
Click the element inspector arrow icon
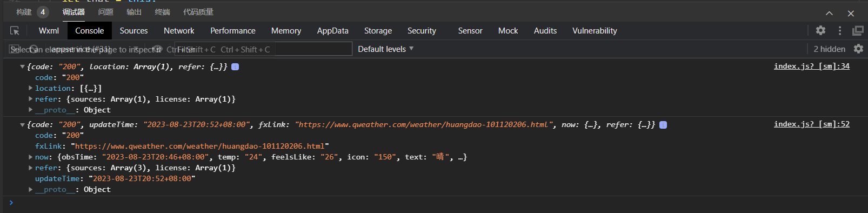(15, 31)
